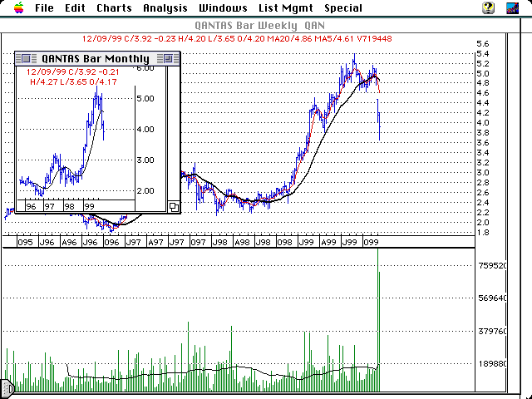Click the A96 date label
532x399 pixels.
[x=69, y=242]
